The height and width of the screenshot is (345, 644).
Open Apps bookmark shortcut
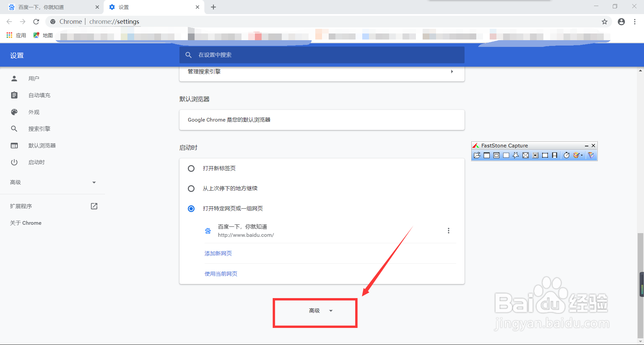(16, 35)
